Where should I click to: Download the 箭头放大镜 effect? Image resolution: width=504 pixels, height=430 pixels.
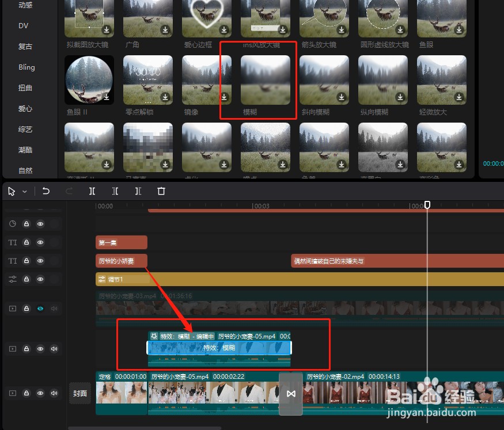[342, 29]
